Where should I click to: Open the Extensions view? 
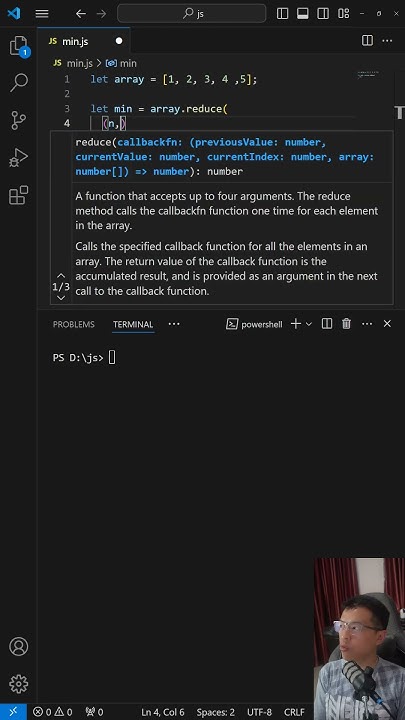(18, 195)
